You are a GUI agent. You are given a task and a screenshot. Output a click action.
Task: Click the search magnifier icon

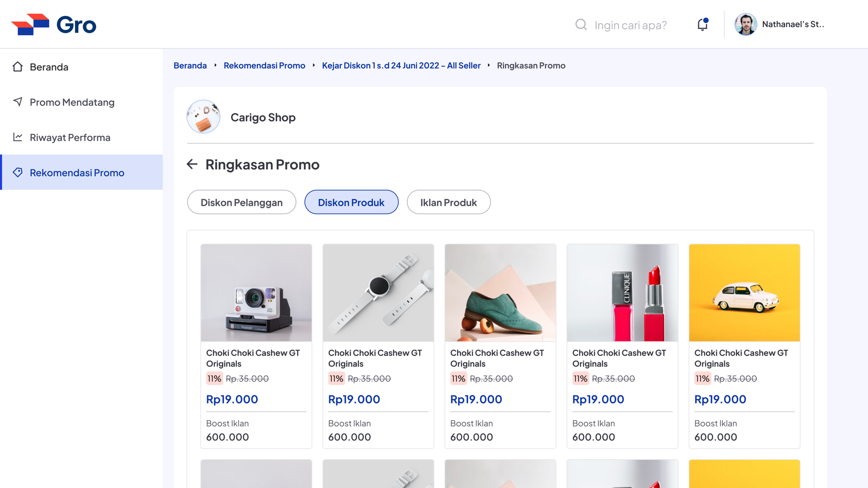(581, 24)
